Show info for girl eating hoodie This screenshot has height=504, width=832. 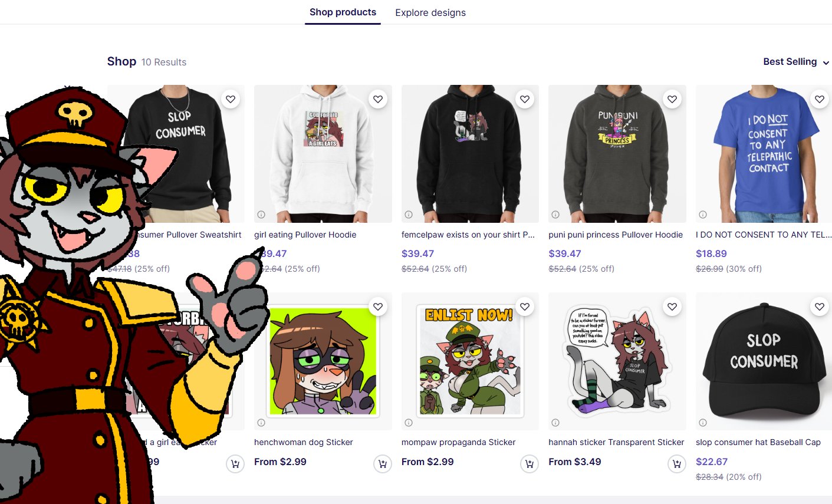pyautogui.click(x=261, y=215)
